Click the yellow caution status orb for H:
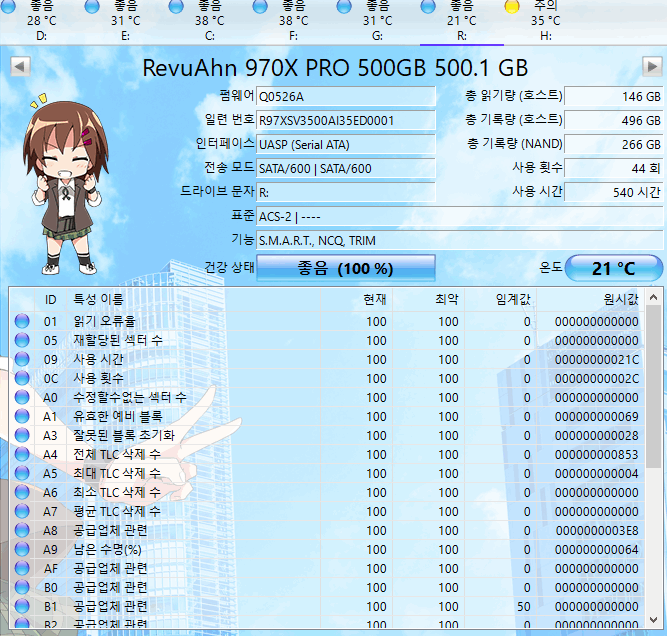This screenshot has width=667, height=636. [512, 6]
